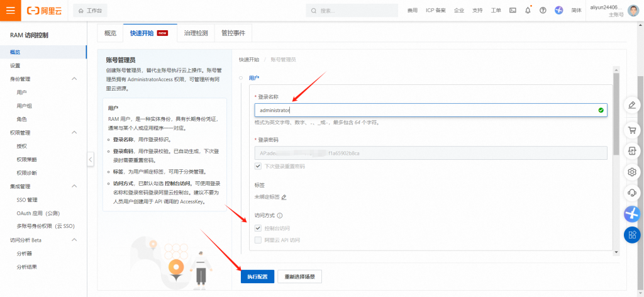Toggle 下次登录重置密码 checkbox
The height and width of the screenshot is (297, 644).
(x=258, y=166)
